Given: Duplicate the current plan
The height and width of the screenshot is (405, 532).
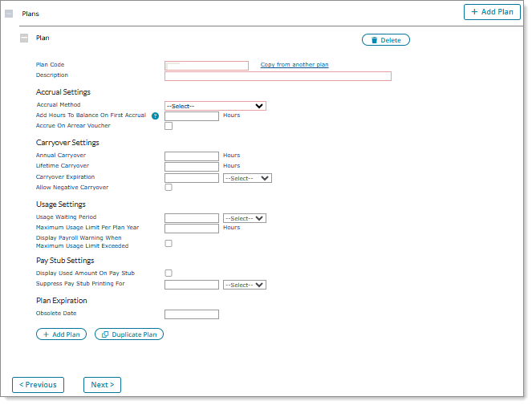Looking at the screenshot, I should click(128, 334).
